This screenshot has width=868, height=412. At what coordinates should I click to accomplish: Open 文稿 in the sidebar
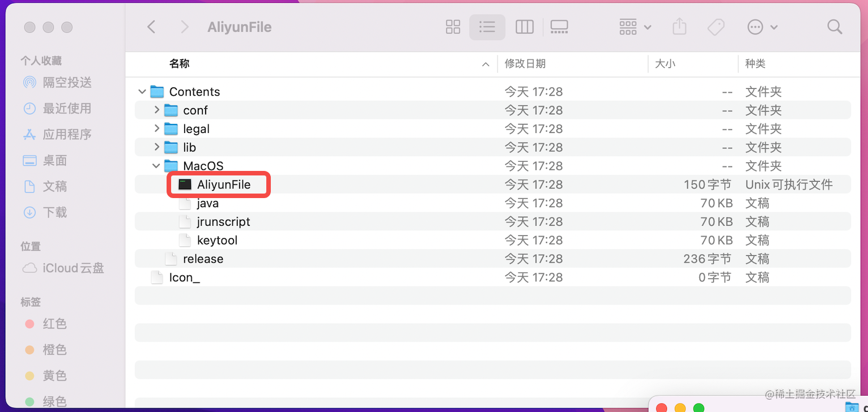coord(45,187)
